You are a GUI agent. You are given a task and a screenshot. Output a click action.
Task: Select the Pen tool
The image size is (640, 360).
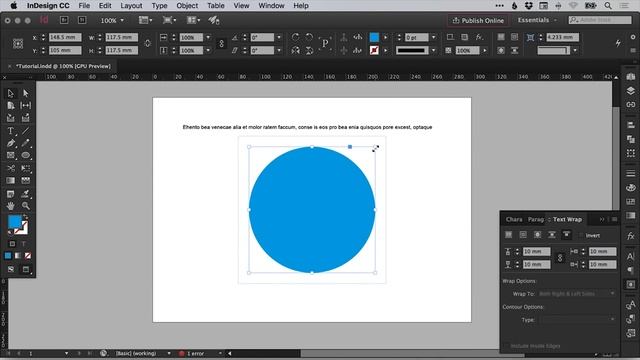(11, 143)
